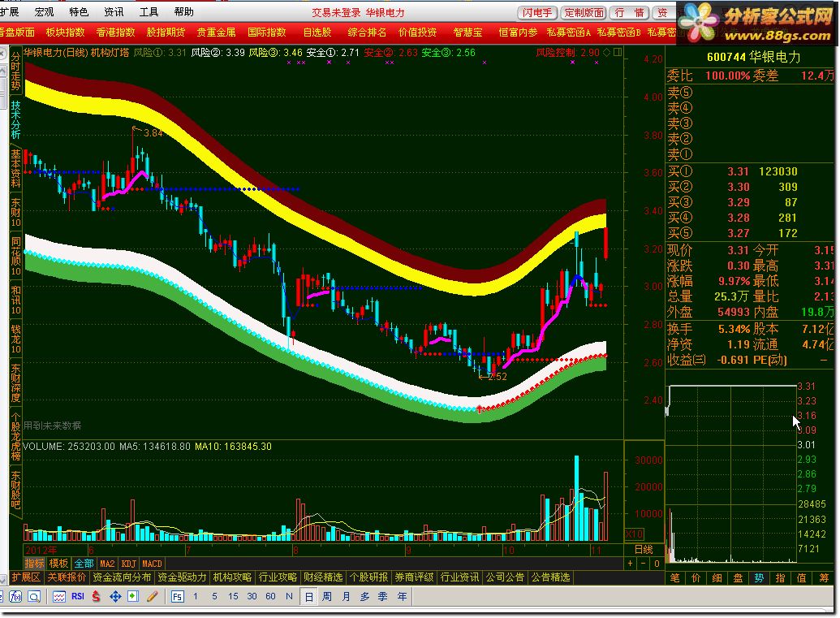840x618 pixels.
Task: Select the blue four-arrow move icon
Action: pos(115,597)
